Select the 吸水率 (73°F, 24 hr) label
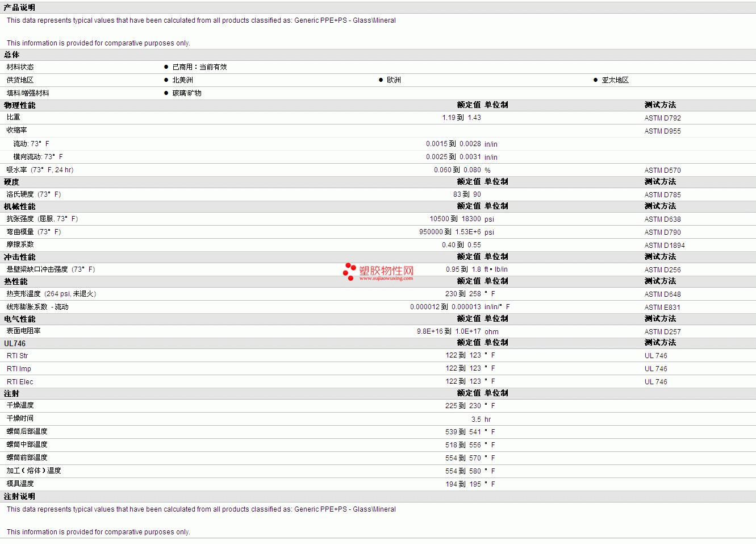756x544 pixels. click(40, 170)
